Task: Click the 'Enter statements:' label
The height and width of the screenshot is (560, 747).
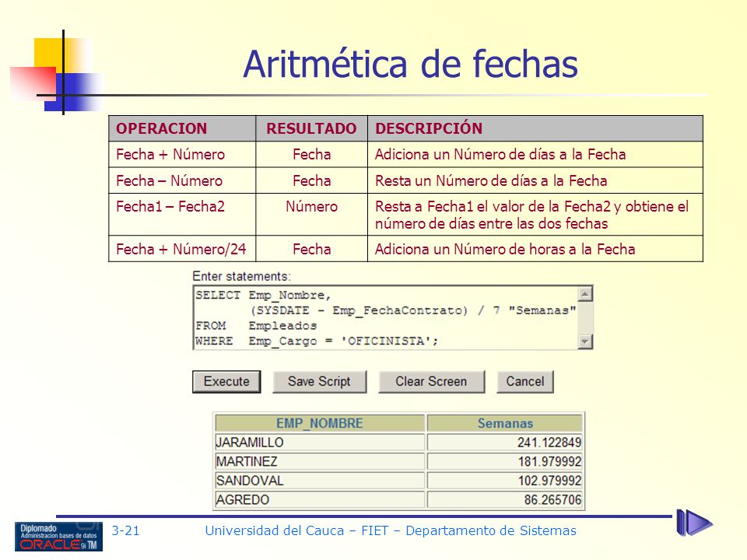Action: (x=241, y=276)
